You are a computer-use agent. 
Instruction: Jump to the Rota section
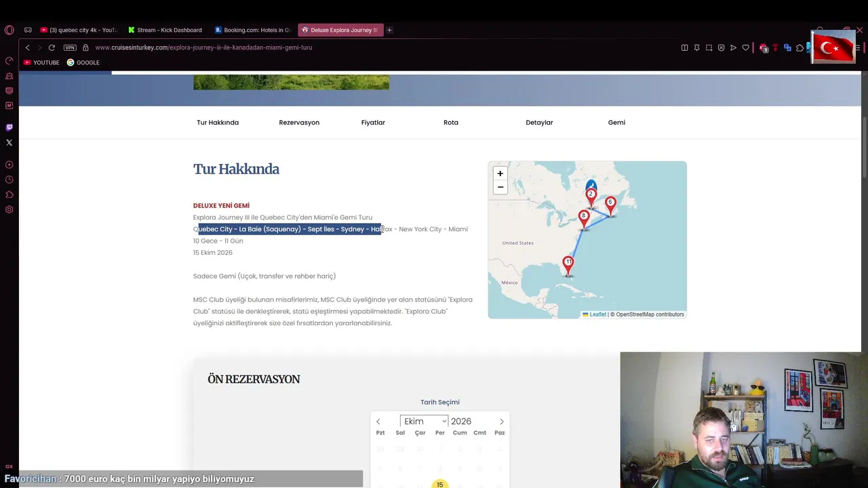tap(451, 123)
